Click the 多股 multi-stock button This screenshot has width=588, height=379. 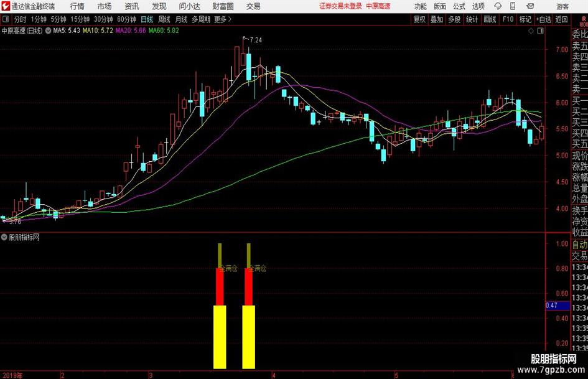454,19
